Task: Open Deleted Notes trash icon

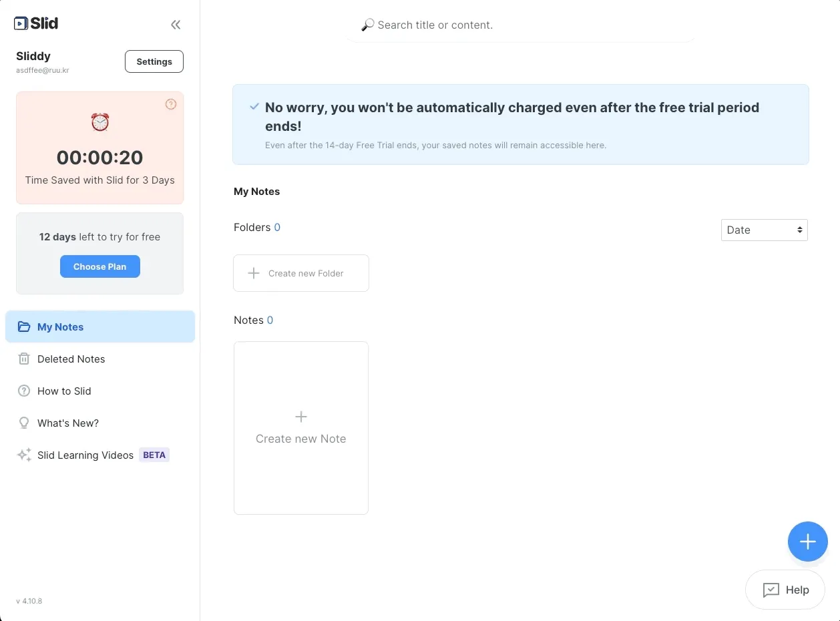Action: pyautogui.click(x=24, y=359)
